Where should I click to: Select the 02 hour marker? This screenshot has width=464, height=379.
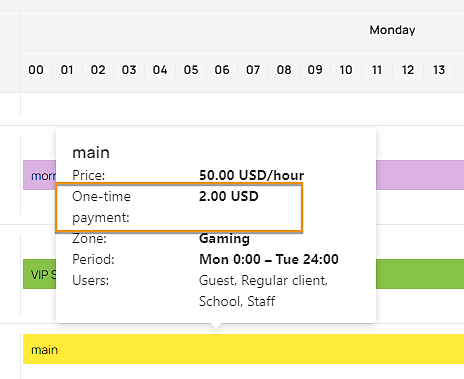tap(98, 70)
